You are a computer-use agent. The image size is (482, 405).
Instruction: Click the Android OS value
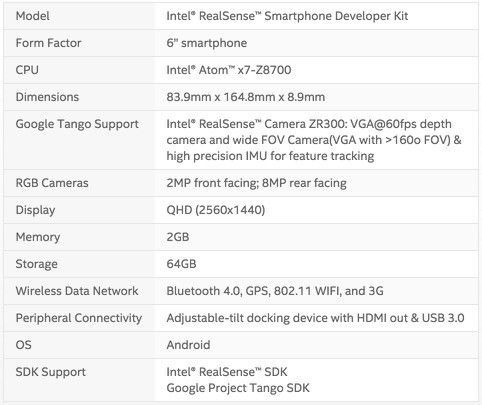coord(188,345)
